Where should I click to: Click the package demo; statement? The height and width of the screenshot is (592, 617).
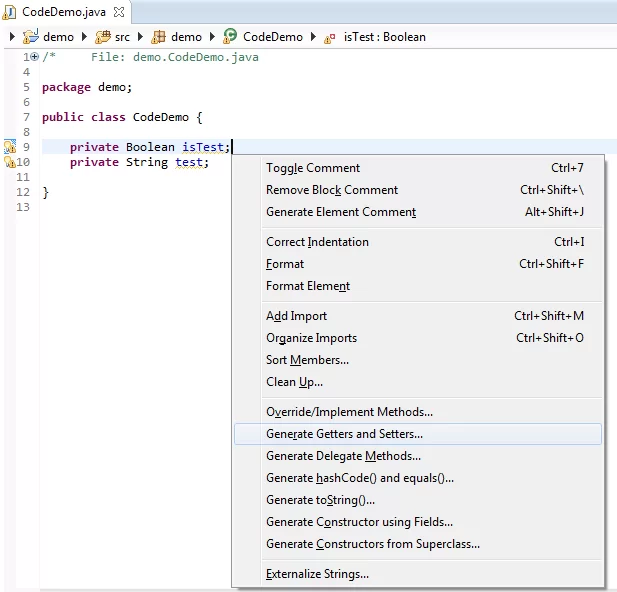coord(87,87)
